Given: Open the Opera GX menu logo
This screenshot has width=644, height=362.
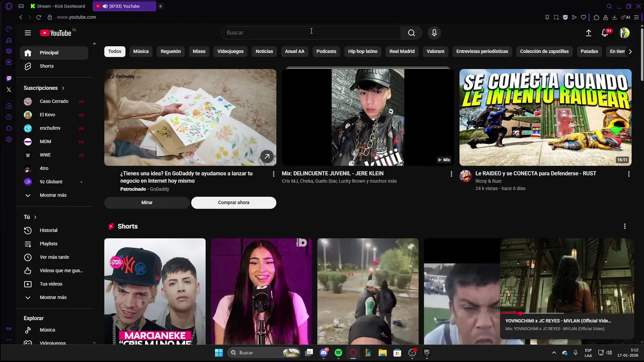Looking at the screenshot, I should pyautogui.click(x=9, y=6).
